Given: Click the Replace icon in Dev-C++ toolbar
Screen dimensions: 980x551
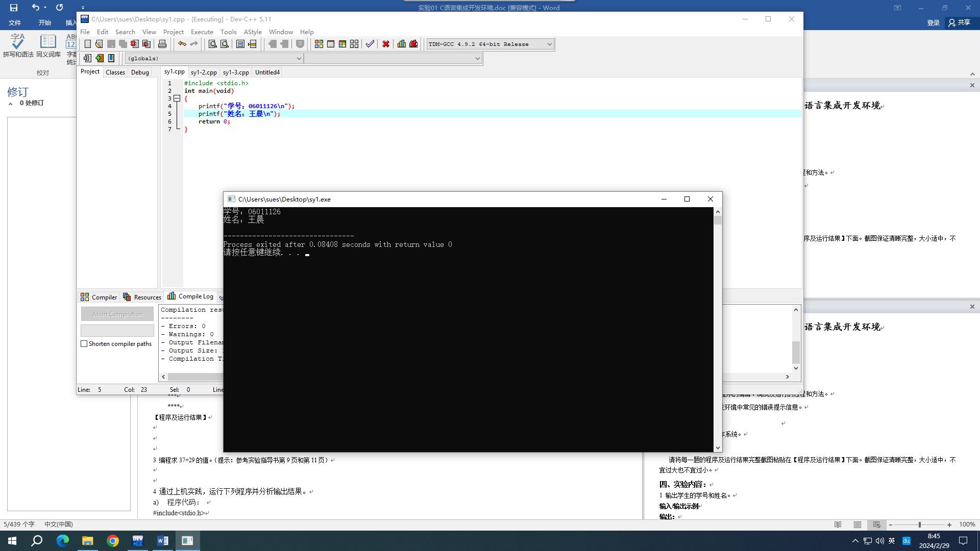Looking at the screenshot, I should 224,44.
